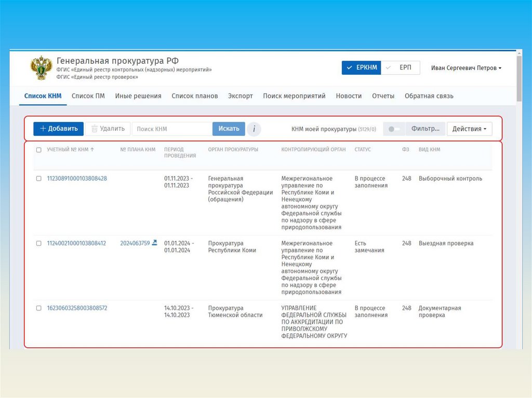532x398 pixels.
Task: Click the Выездная проверка cell
Action: pos(446,243)
